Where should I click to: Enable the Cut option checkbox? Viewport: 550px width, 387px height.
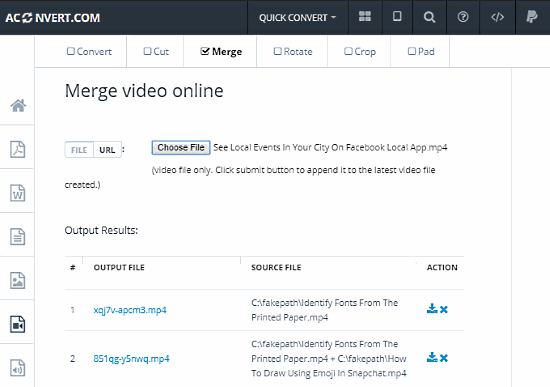(x=147, y=51)
